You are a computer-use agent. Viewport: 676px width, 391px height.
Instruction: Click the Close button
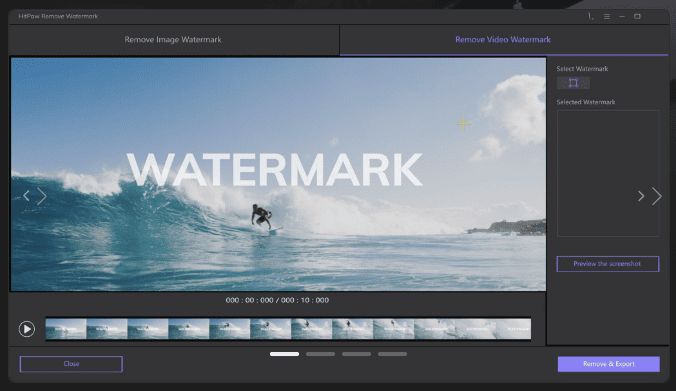[x=71, y=364]
